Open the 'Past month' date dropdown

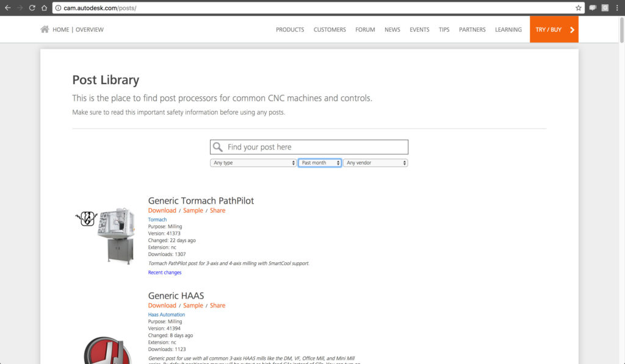pos(320,163)
